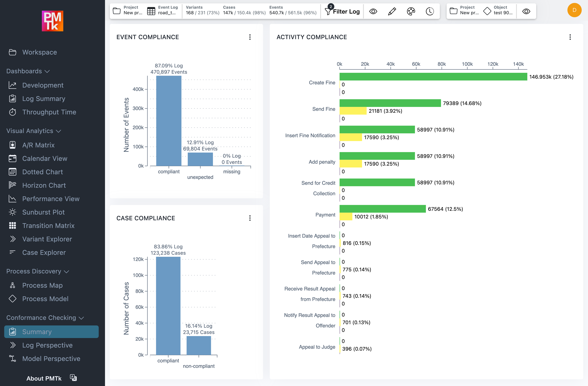Click the translate icon next to About PMTk
This screenshot has height=386, width=588.
coord(73,378)
